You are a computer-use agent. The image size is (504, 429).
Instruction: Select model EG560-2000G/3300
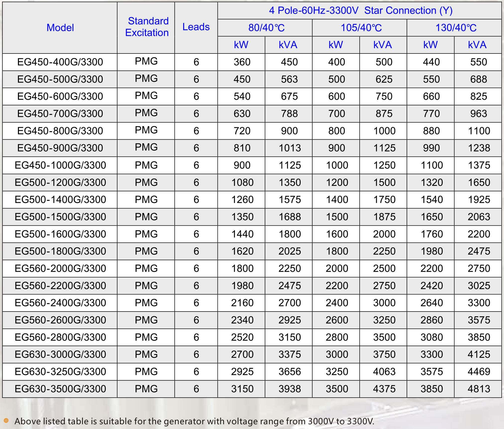point(60,268)
